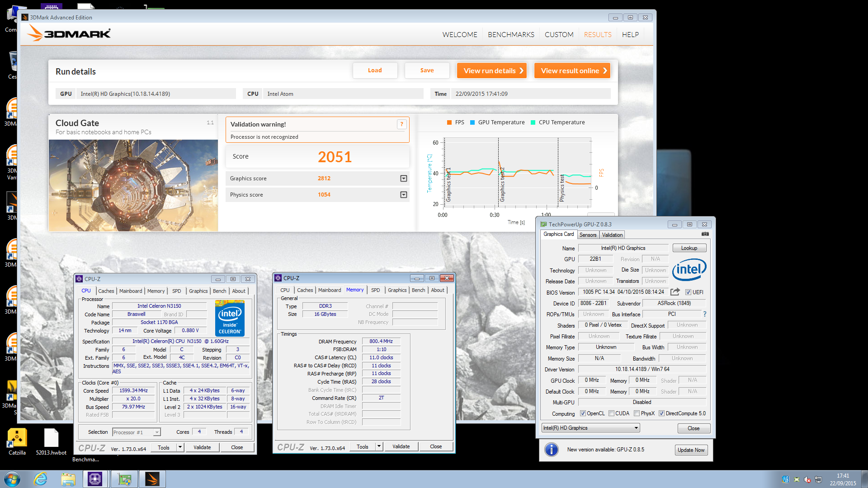868x488 pixels.
Task: Click the Lookup button in GPU-Z
Action: pos(689,248)
